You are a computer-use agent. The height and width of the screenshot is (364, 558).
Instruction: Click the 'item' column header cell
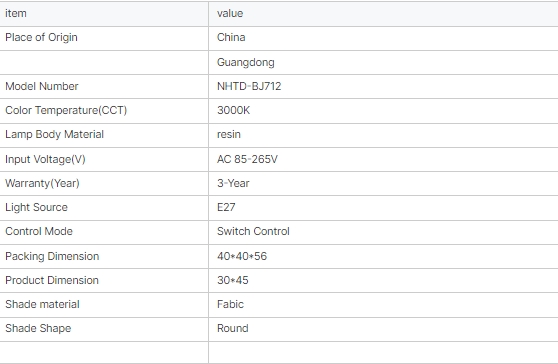click(104, 14)
